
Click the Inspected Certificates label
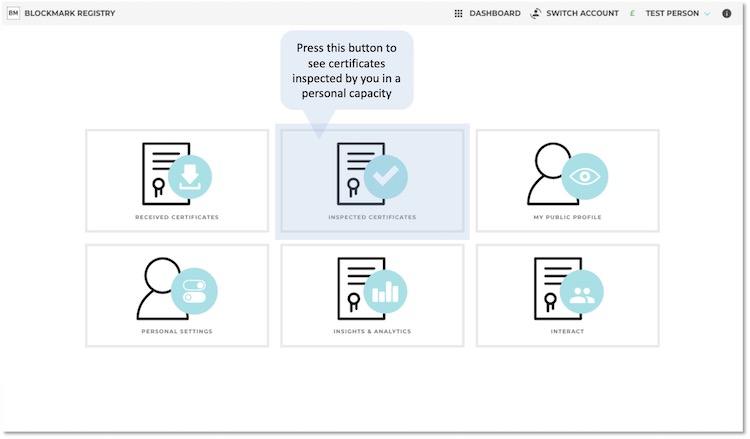coord(372,217)
